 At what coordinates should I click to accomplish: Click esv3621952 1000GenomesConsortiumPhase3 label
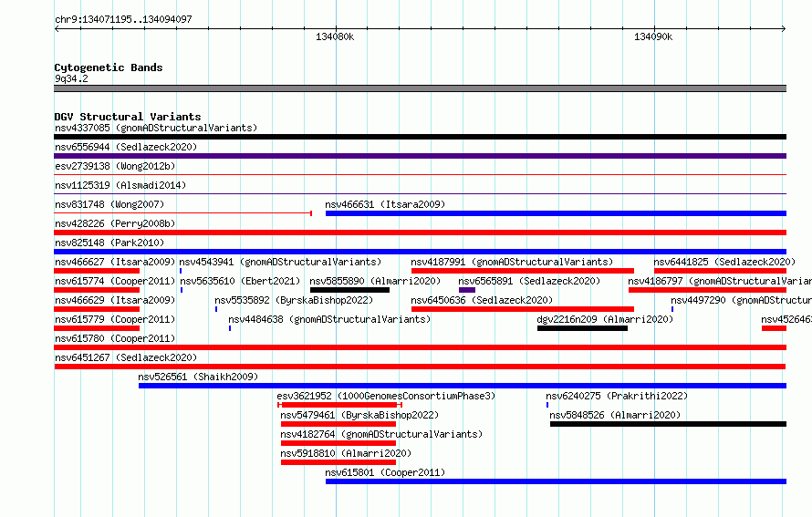pos(386,396)
